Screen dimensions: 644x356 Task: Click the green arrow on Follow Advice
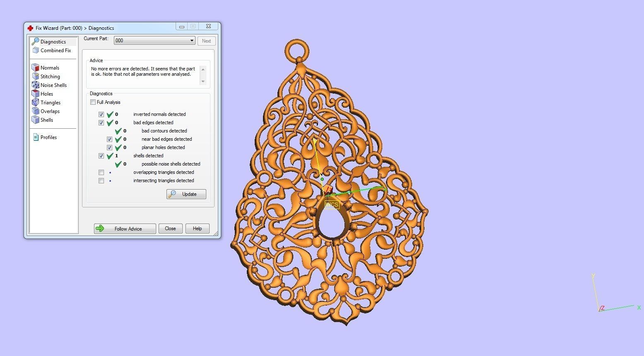click(x=100, y=229)
